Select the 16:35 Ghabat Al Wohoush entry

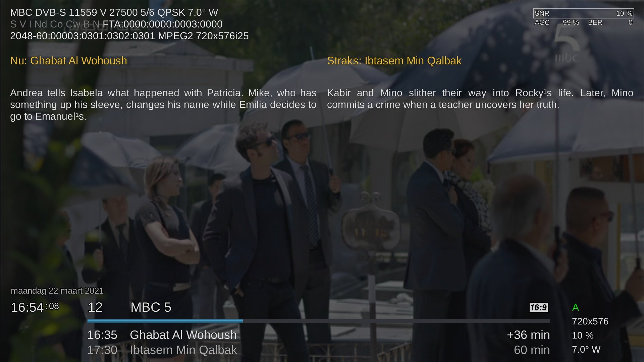click(x=162, y=335)
